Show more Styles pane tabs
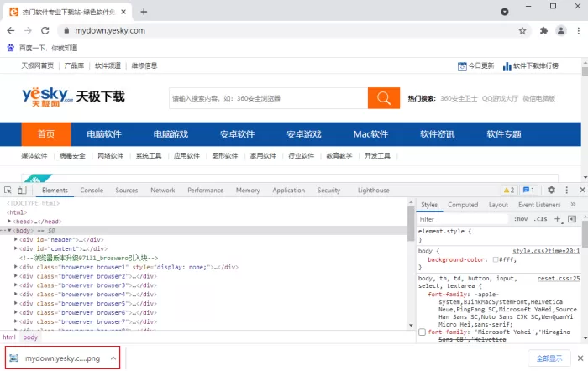Screen dimensions: 588x371 (573, 205)
